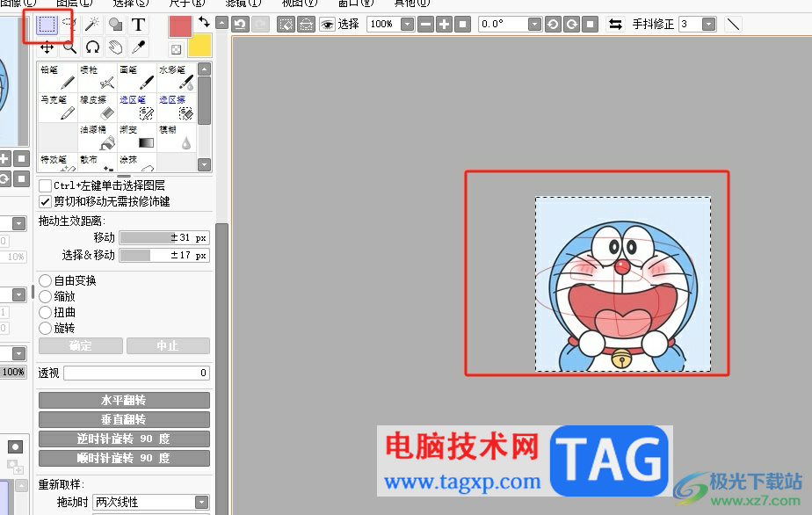Click the 垂直翻转 button
This screenshot has width=812, height=515.
click(124, 419)
